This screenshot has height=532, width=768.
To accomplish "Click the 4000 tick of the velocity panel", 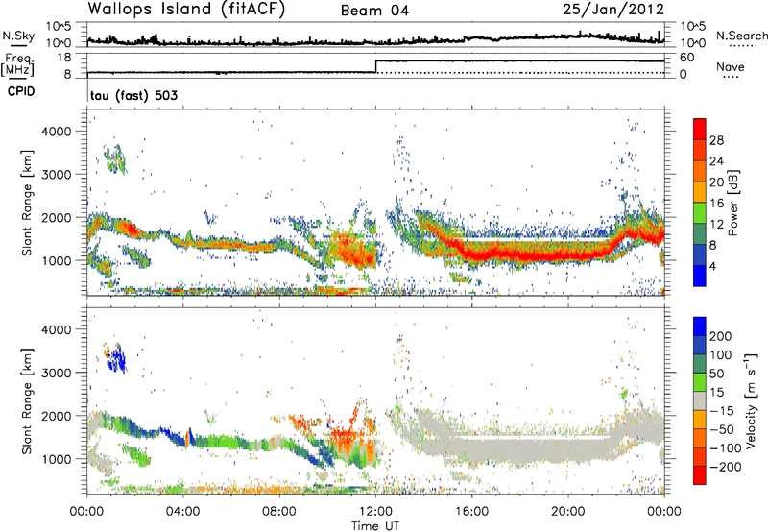I will [56, 329].
